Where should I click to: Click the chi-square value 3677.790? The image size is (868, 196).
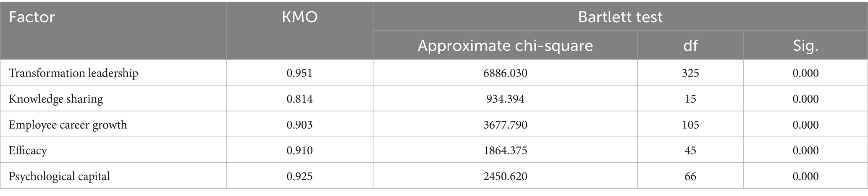click(x=505, y=125)
